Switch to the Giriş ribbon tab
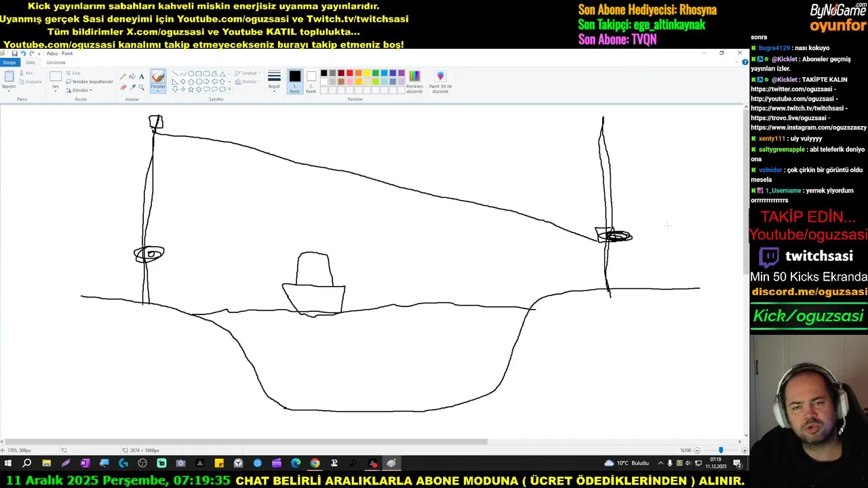 (x=31, y=62)
